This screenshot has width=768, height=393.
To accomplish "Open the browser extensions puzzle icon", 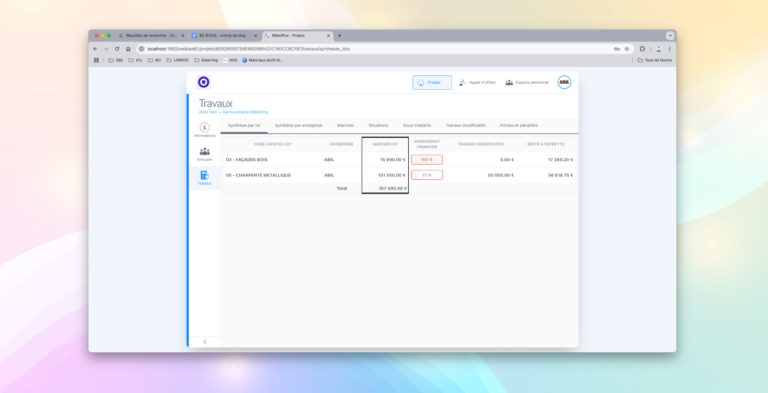I will [x=643, y=49].
